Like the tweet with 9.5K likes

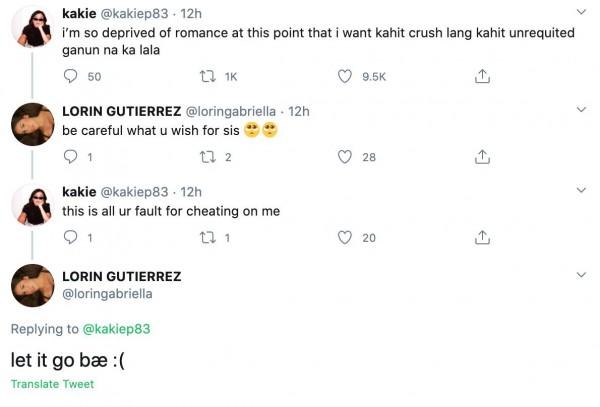pyautogui.click(x=346, y=76)
